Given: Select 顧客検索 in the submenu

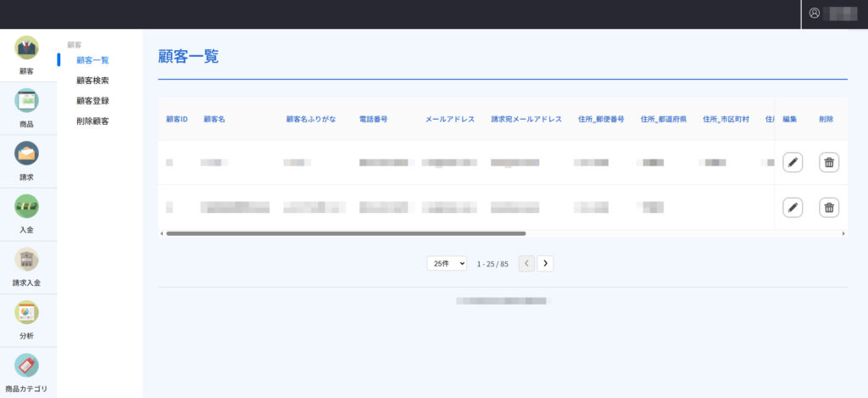Looking at the screenshot, I should [x=92, y=81].
